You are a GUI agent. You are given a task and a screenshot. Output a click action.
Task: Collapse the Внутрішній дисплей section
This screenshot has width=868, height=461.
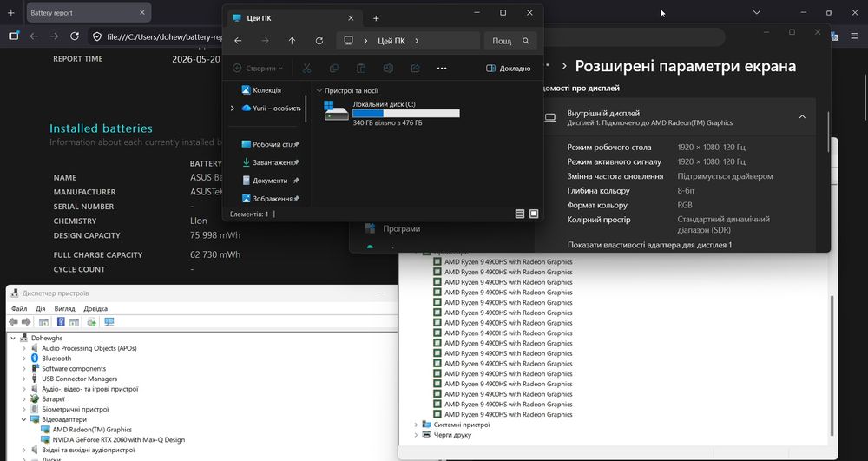[x=802, y=117]
